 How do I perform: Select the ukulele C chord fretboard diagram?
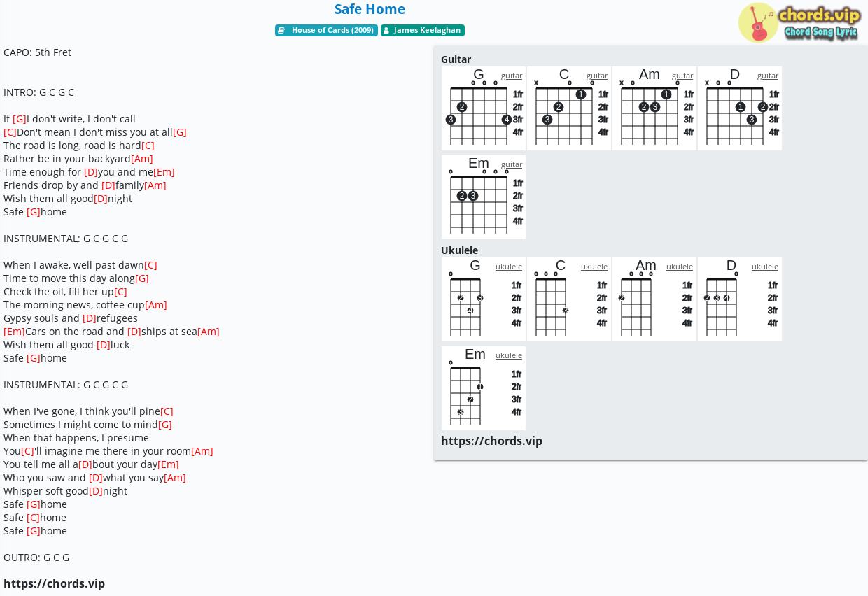point(569,299)
